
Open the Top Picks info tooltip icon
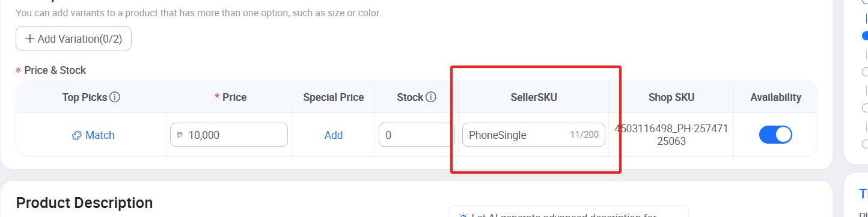click(x=115, y=97)
